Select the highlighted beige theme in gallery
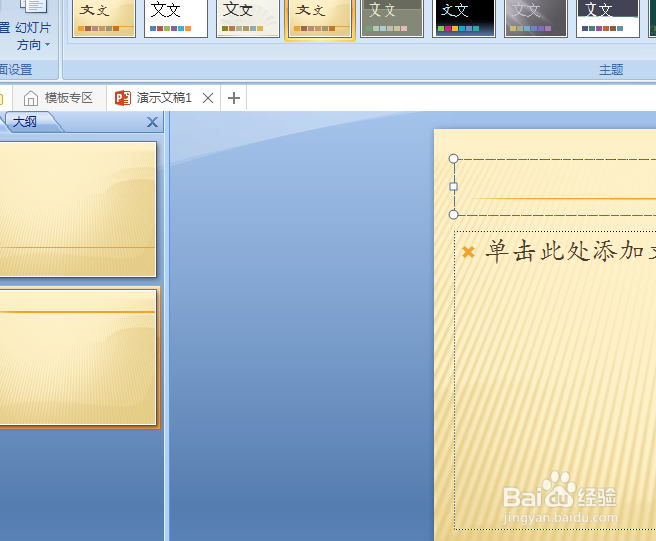Screen dimensions: 656x541 click(x=320, y=19)
